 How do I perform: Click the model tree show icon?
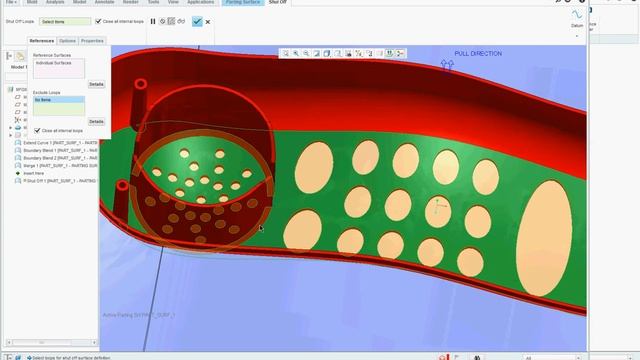click(20, 56)
